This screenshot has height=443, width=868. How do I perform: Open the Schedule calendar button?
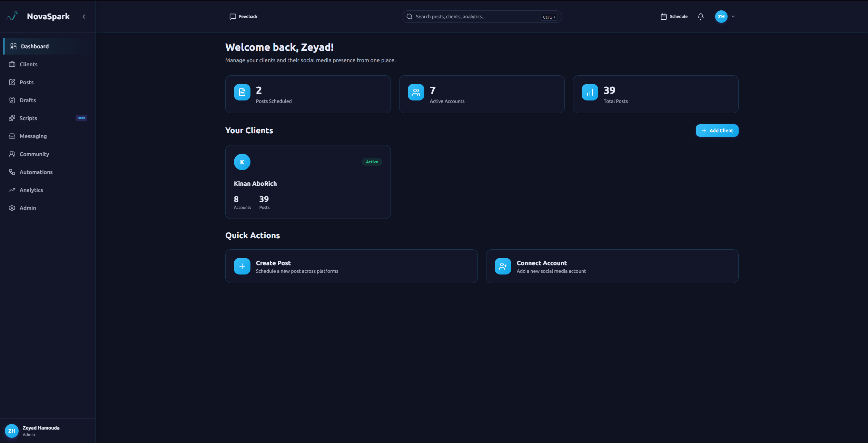[674, 17]
